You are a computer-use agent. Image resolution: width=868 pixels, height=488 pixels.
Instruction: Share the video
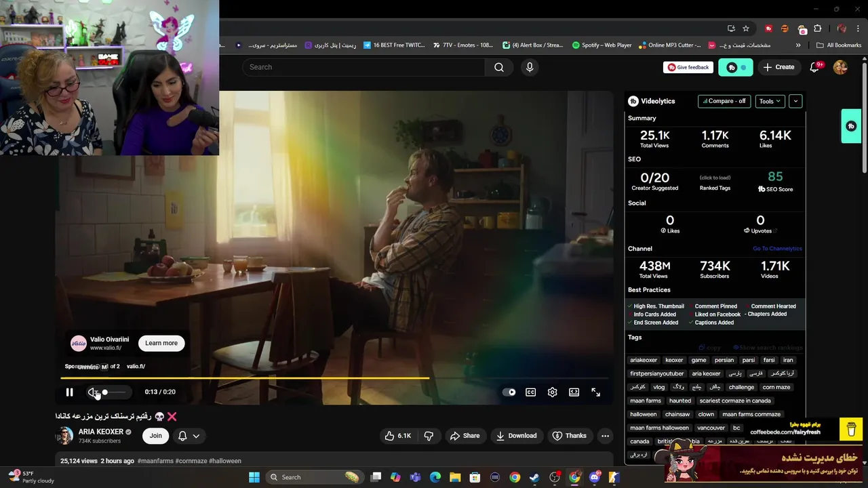click(465, 436)
